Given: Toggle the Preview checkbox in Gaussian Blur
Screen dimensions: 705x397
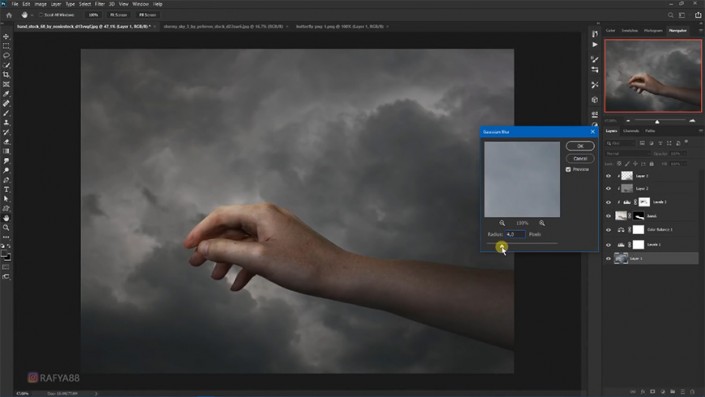Looking at the screenshot, I should pyautogui.click(x=568, y=170).
